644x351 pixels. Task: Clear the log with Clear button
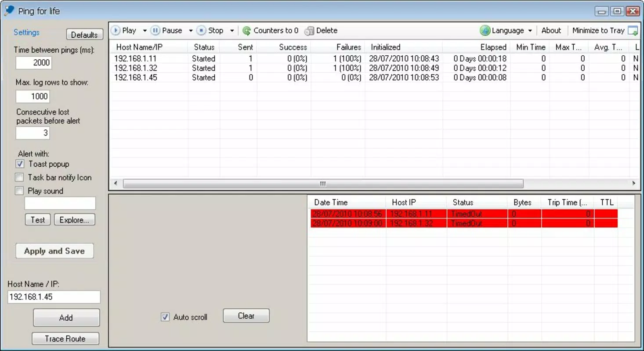click(x=246, y=316)
